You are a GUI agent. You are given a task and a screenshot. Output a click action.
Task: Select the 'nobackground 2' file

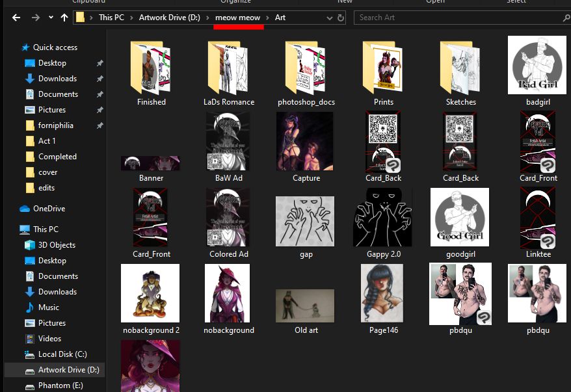pyautogui.click(x=151, y=299)
